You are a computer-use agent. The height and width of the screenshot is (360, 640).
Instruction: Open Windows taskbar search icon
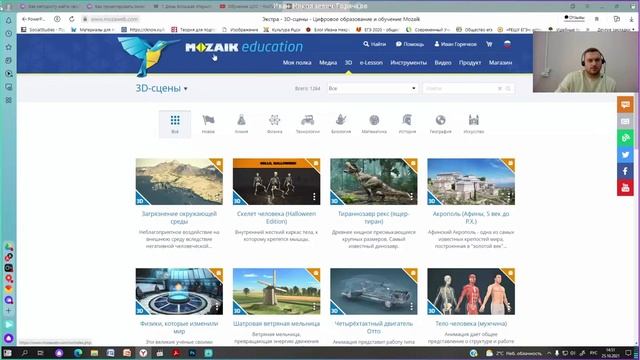[24, 353]
